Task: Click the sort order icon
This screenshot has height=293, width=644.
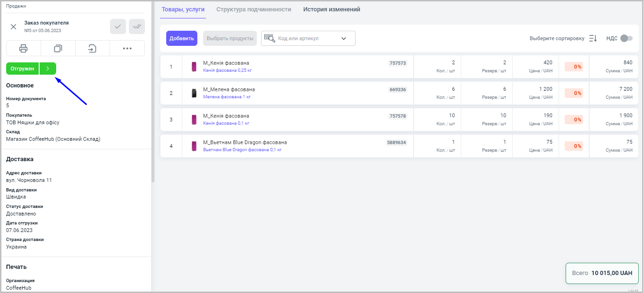Action: click(x=593, y=38)
